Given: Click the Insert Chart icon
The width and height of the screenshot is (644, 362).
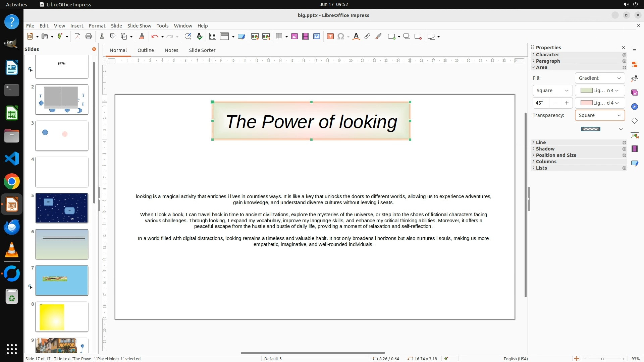Looking at the screenshot, I should [x=317, y=37].
